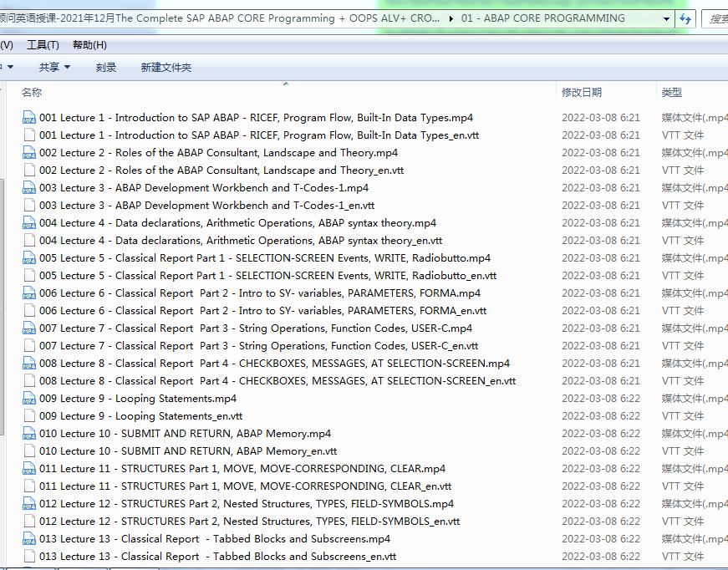Click file icon of 010 Lecture 10 _en.vtt
This screenshot has width=728, height=570.
[29, 450]
